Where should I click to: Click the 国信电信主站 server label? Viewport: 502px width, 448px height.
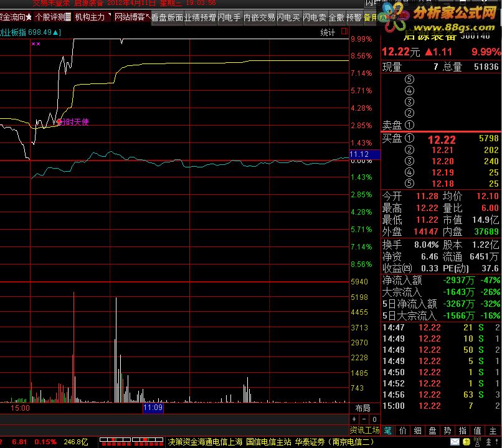[x=268, y=442]
